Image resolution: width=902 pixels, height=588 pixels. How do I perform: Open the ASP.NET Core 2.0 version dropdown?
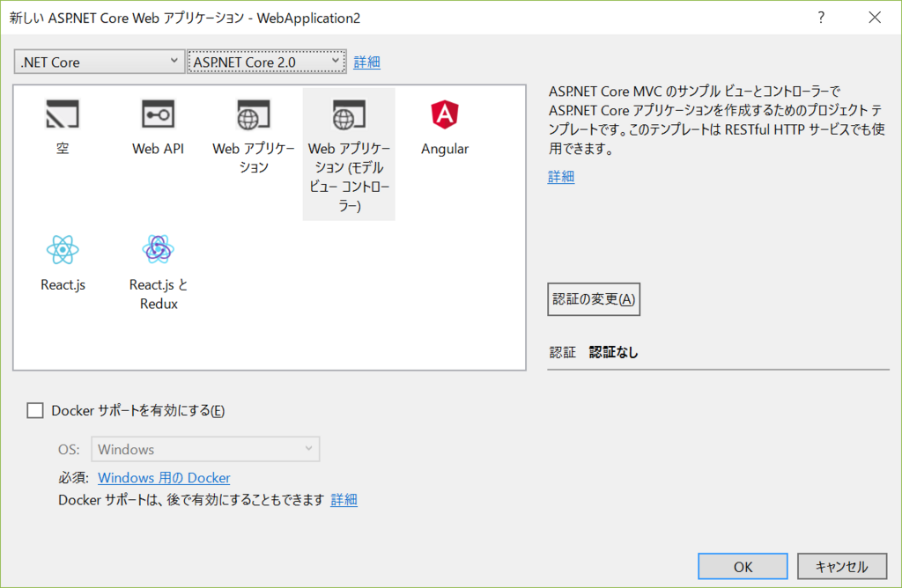(266, 62)
